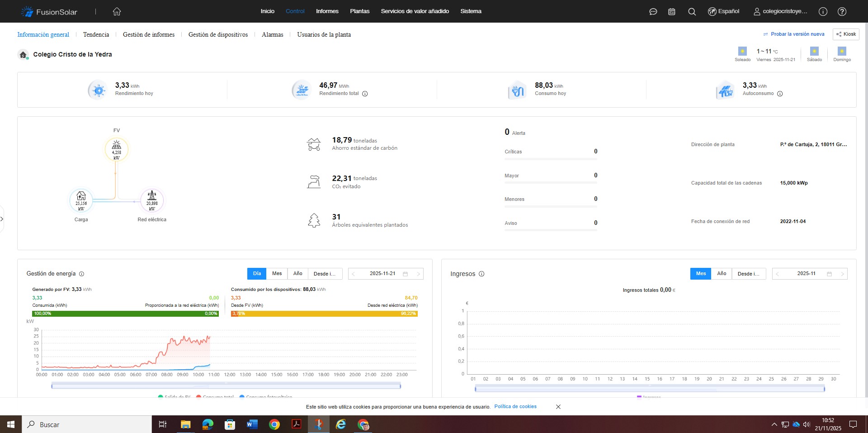
Task: Click the home icon in top bar
Action: click(x=117, y=11)
